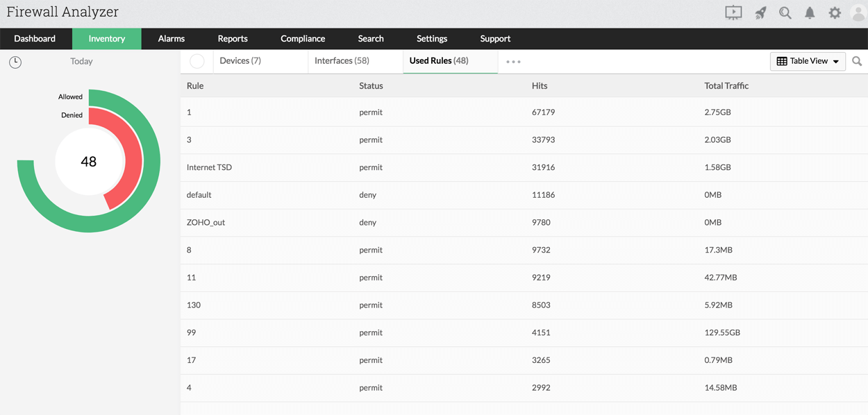The width and height of the screenshot is (868, 415).
Task: Click the donut chart center showing 48
Action: (89, 161)
